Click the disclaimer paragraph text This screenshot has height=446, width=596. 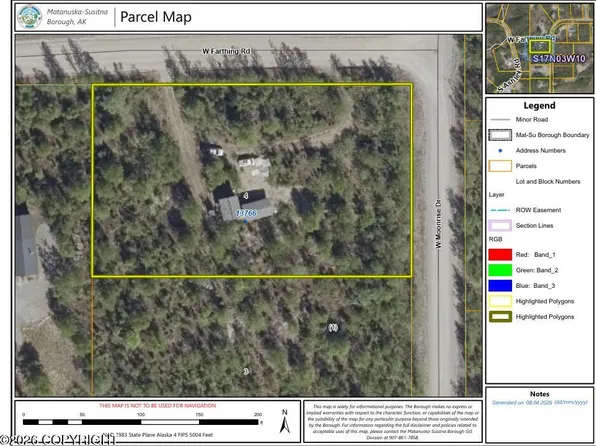coord(393,422)
